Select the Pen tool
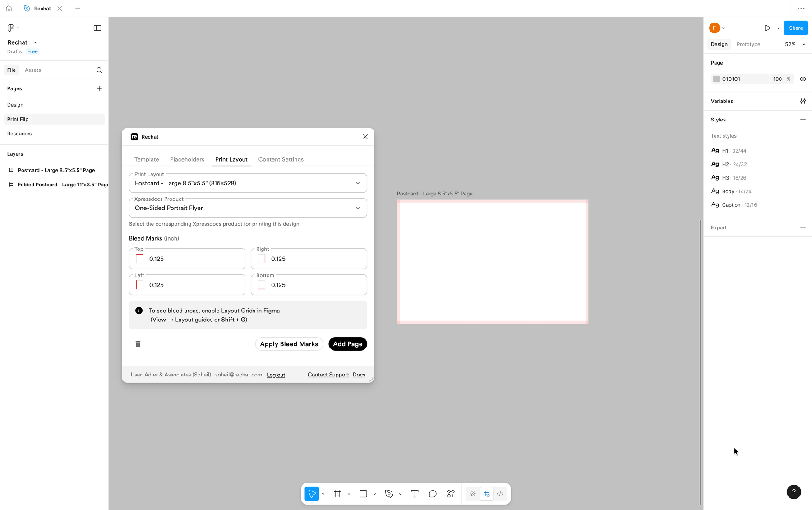The image size is (812, 510). 389,494
